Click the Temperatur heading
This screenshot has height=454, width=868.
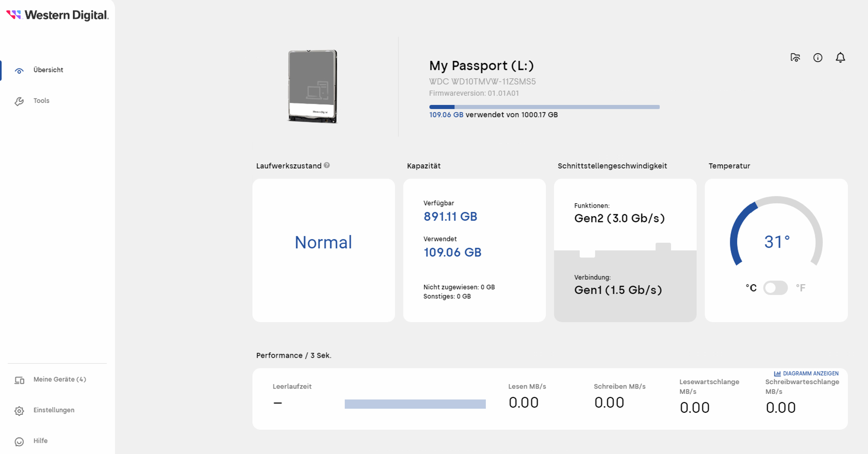point(729,166)
